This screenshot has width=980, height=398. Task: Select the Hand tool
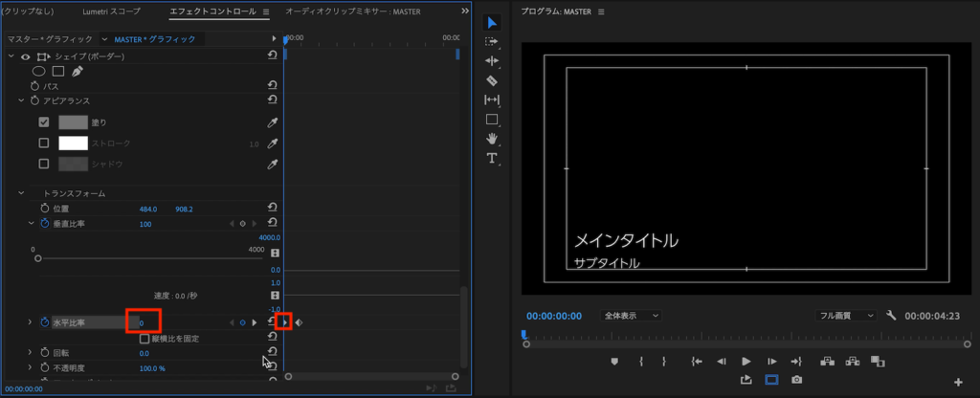pos(492,139)
